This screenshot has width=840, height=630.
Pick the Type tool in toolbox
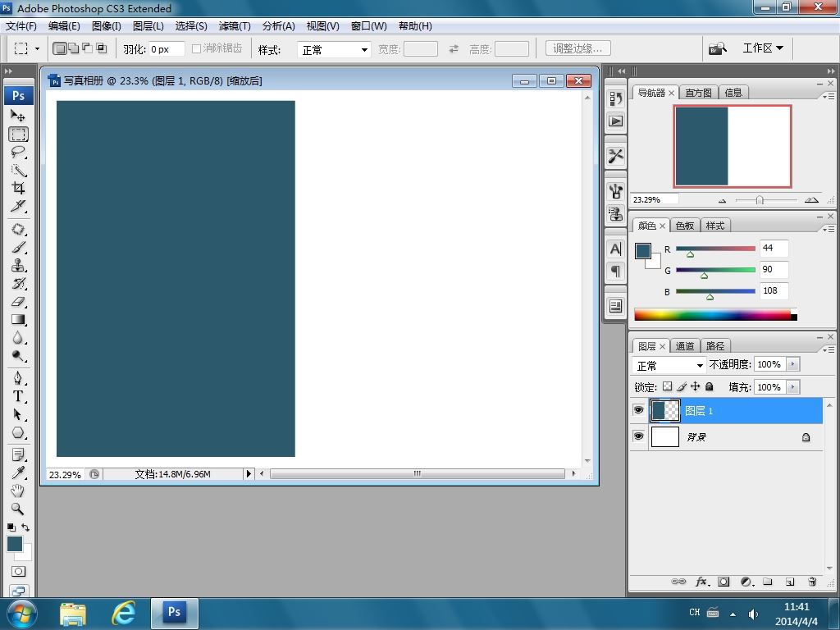coord(18,396)
